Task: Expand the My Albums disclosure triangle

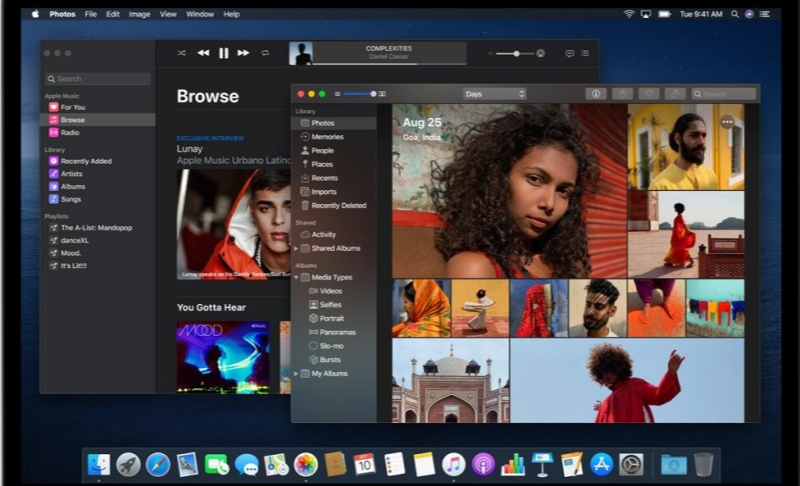Action: click(296, 374)
